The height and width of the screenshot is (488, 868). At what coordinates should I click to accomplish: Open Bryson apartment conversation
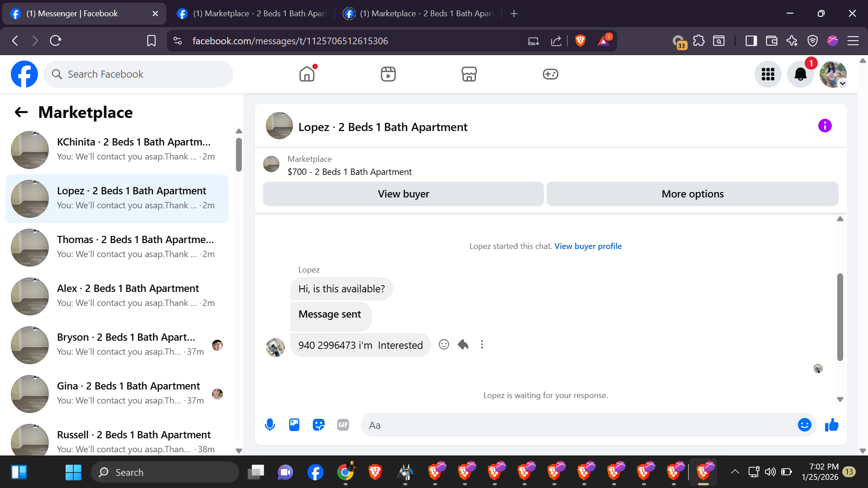(117, 345)
